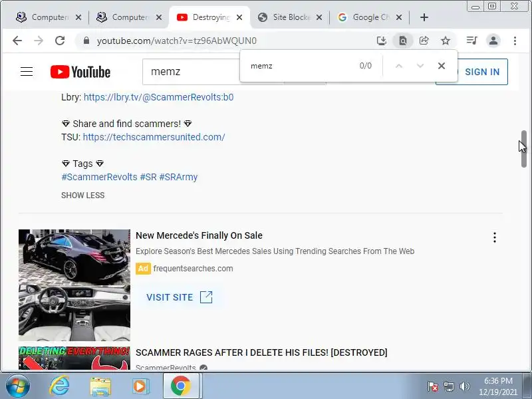Click the frequentsearches.com ad domain
The width and height of the screenshot is (532, 399).
[193, 269]
